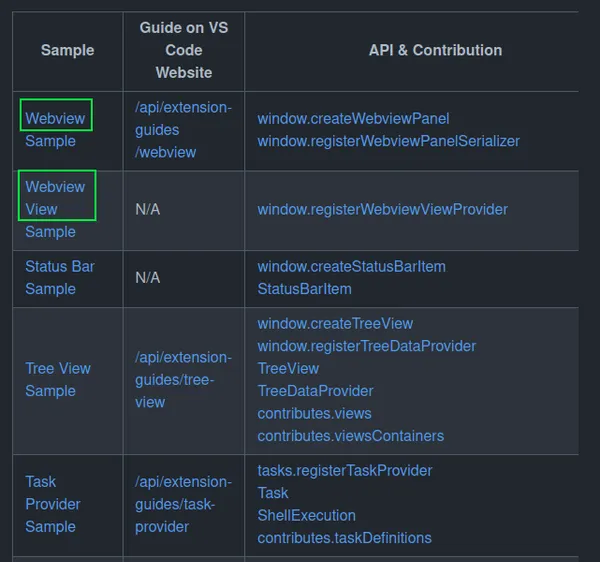
Task: Open the StatusBarItem API reference
Action: (x=304, y=289)
